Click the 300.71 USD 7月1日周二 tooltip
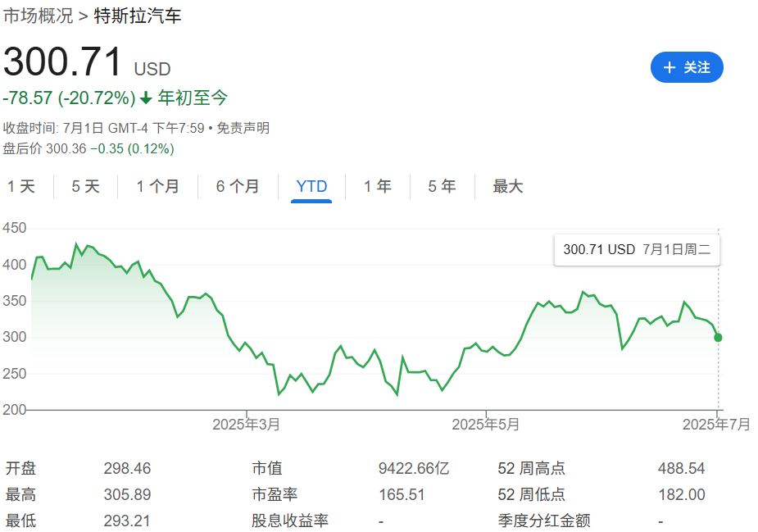Viewport: 758px width, 532px height. pos(637,249)
